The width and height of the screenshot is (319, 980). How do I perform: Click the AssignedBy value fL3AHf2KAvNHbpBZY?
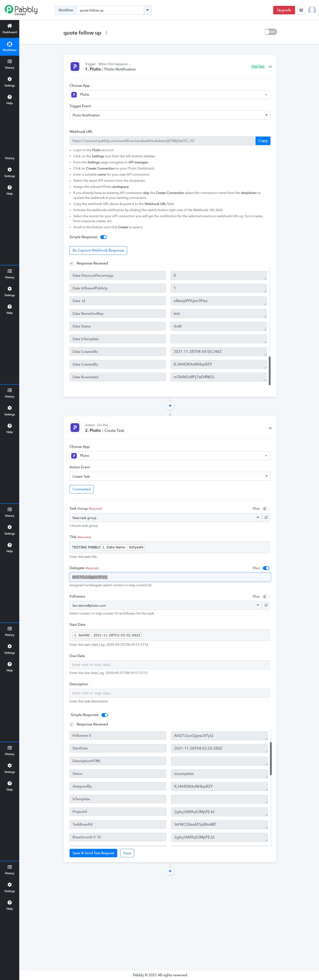[219, 786]
